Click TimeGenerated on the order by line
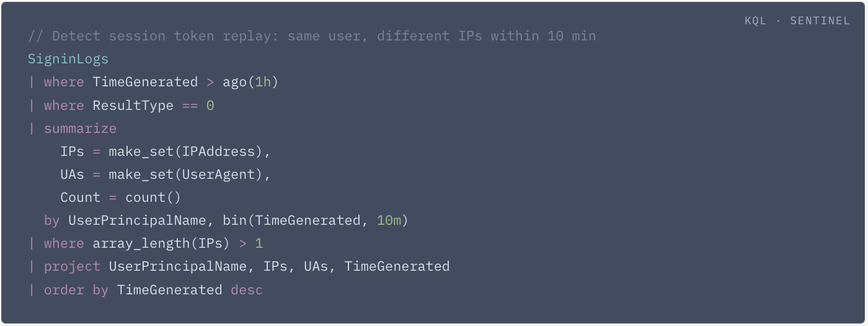The image size is (868, 326). [169, 290]
